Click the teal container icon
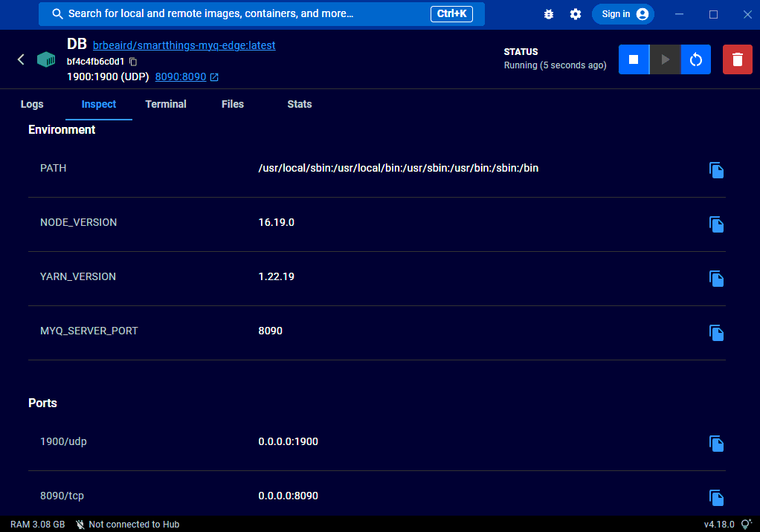The width and height of the screenshot is (760, 532). pyautogui.click(x=46, y=59)
